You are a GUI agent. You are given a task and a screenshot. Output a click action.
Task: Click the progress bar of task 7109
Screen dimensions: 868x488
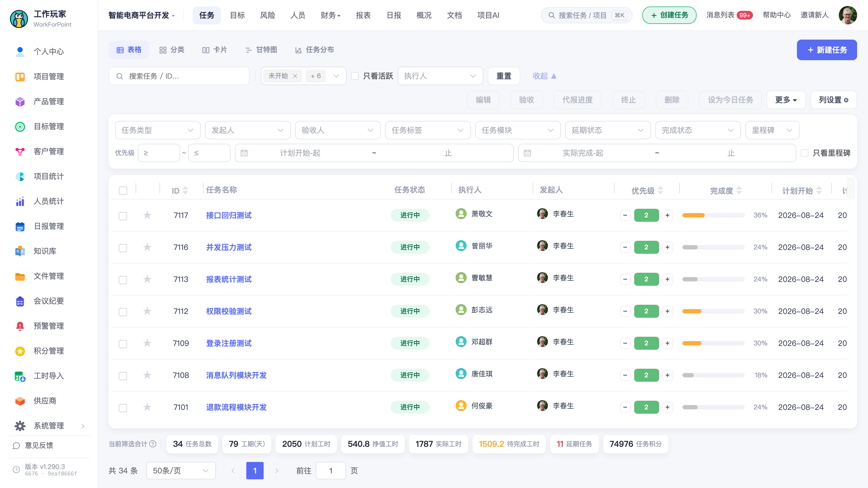tap(713, 343)
